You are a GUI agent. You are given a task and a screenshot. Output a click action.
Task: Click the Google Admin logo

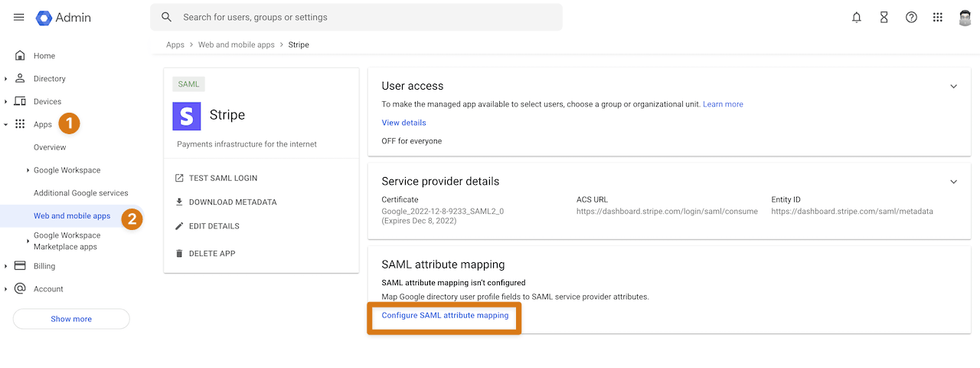[x=64, y=17]
